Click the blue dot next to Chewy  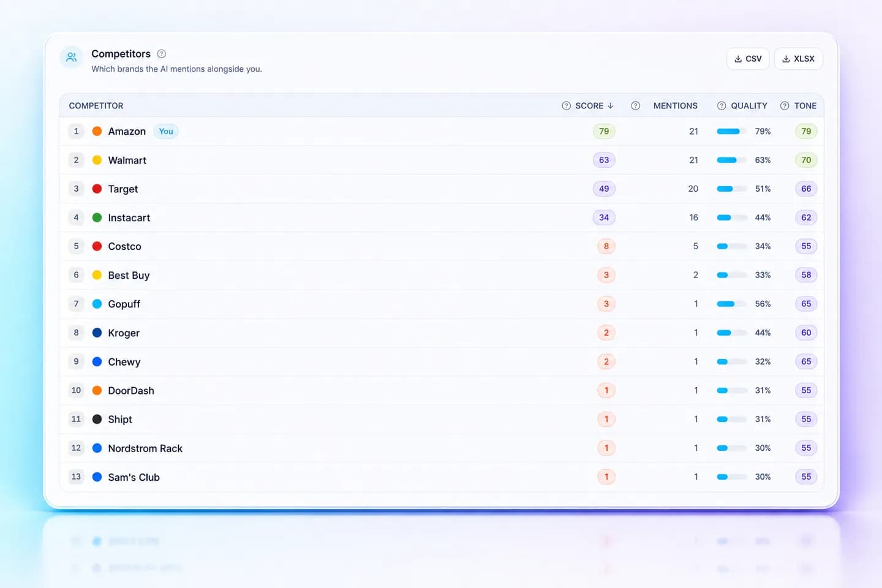97,361
